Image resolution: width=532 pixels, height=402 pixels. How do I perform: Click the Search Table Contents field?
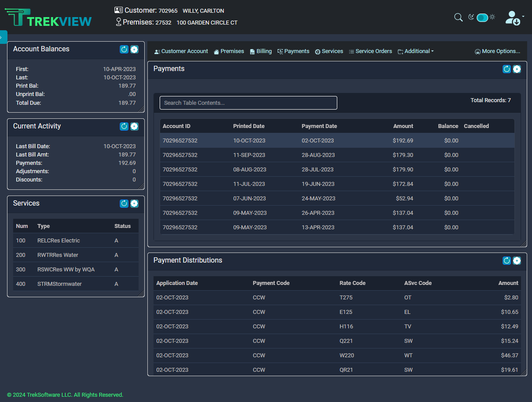[x=248, y=103]
